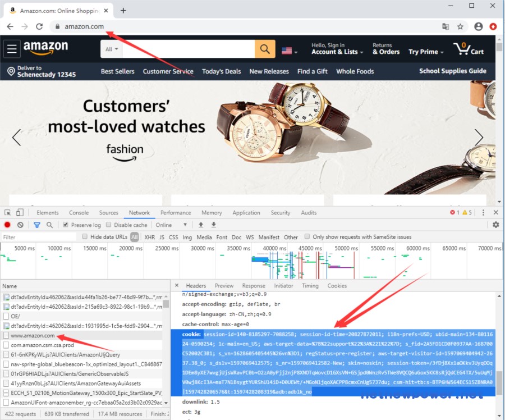The width and height of the screenshot is (505, 420).
Task: Clear the network log
Action: 20,225
